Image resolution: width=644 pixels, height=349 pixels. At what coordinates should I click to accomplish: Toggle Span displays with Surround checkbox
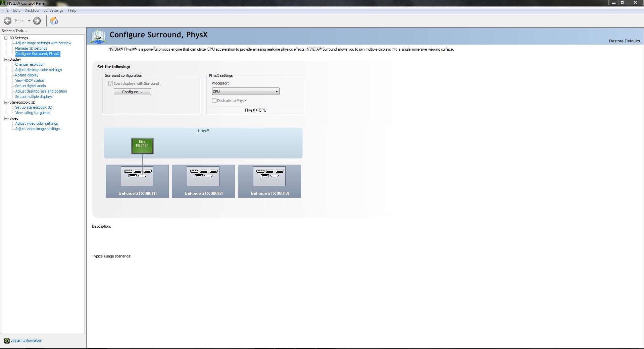[110, 83]
